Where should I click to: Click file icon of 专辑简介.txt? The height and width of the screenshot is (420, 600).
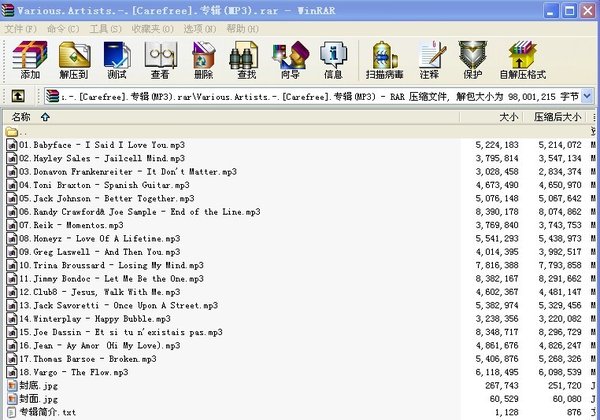click(12, 412)
